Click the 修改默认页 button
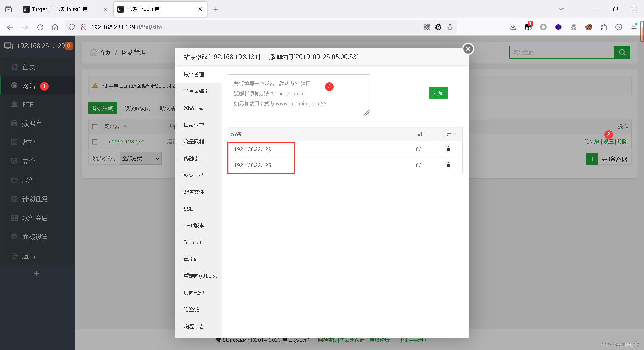The height and width of the screenshot is (350, 644). (x=137, y=108)
